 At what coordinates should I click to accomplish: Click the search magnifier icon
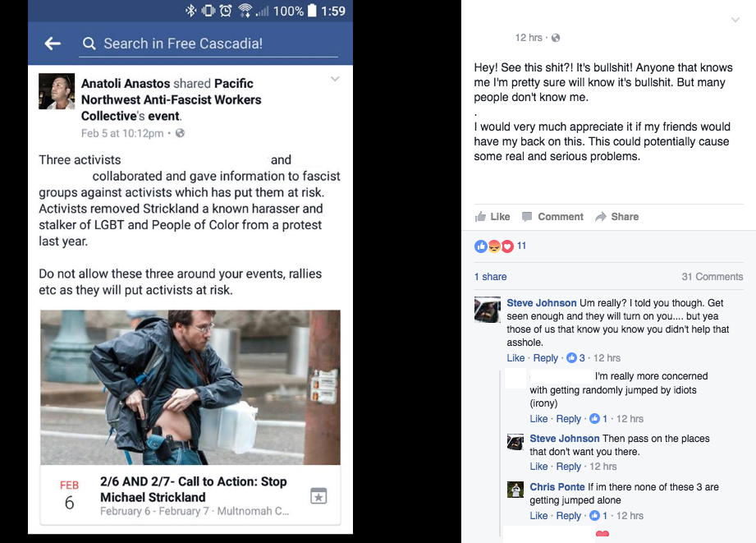[x=89, y=44]
